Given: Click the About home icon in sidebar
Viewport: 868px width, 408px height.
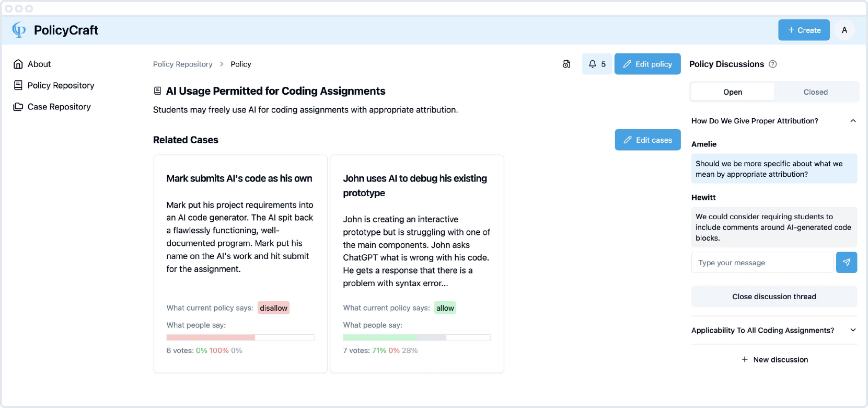Looking at the screenshot, I should coord(18,64).
